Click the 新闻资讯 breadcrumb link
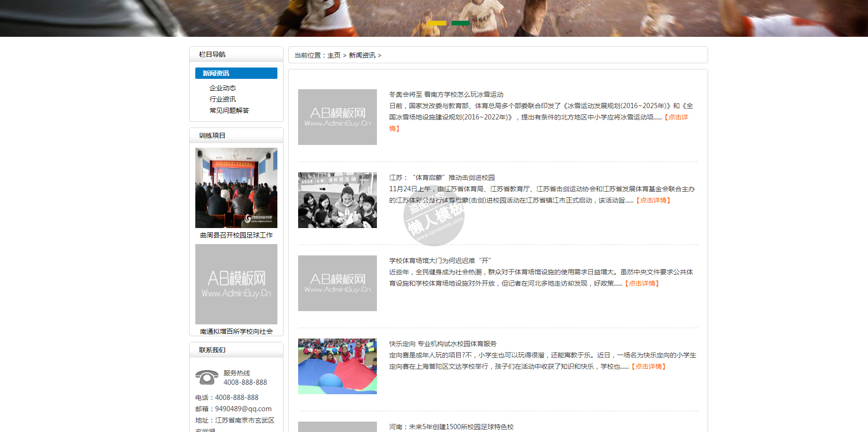The width and height of the screenshot is (868, 432). click(362, 55)
